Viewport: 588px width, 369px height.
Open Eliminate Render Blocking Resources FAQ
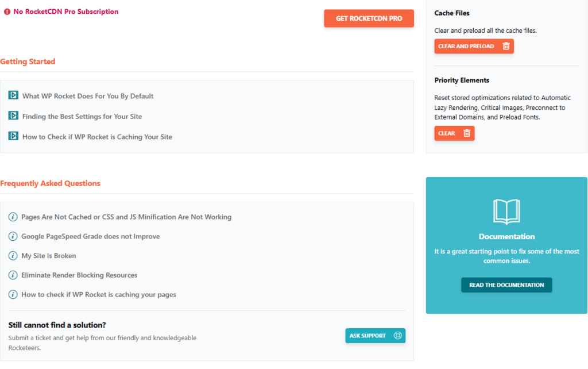click(x=79, y=275)
